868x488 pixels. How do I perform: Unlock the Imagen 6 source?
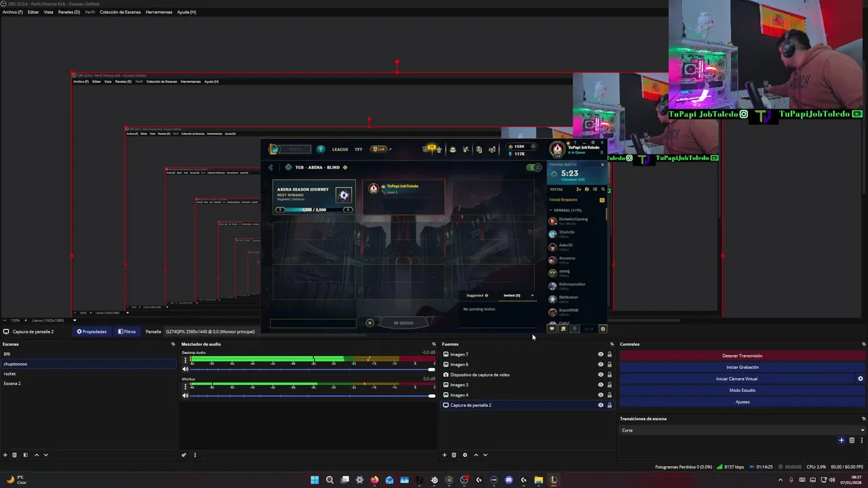[609, 365]
